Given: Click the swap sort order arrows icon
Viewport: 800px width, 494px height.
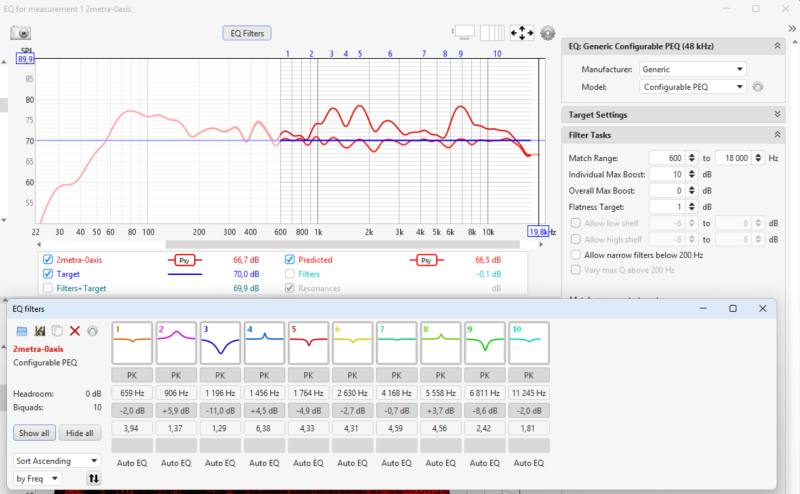Looking at the screenshot, I should tap(93, 479).
